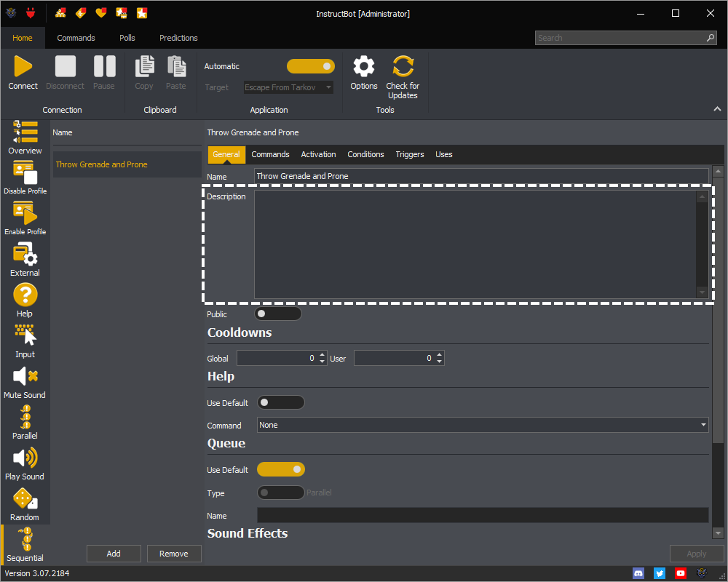
Task: Toggle the Public switch
Action: (277, 314)
